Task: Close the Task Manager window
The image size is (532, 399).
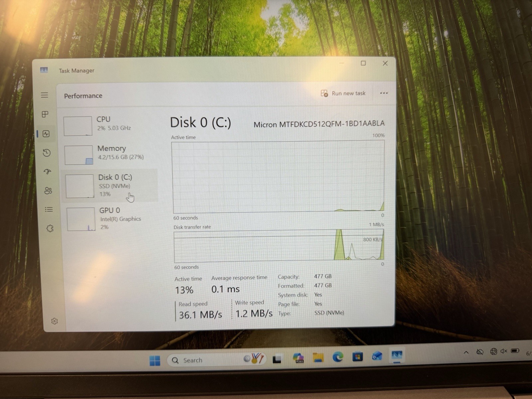Action: click(385, 63)
